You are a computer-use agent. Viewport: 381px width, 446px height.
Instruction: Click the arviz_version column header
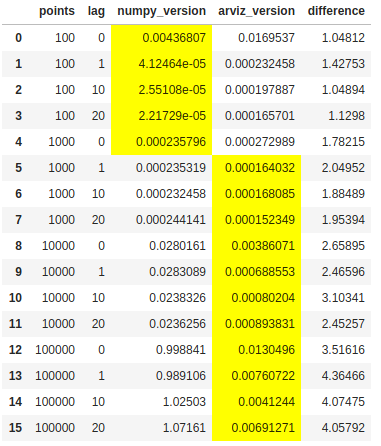[x=256, y=11]
